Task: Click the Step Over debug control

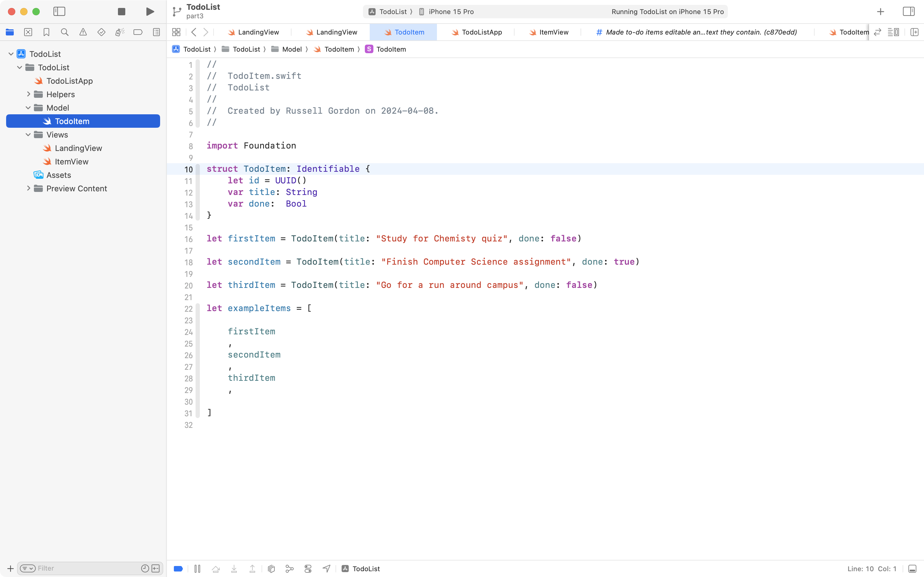Action: (x=215, y=568)
